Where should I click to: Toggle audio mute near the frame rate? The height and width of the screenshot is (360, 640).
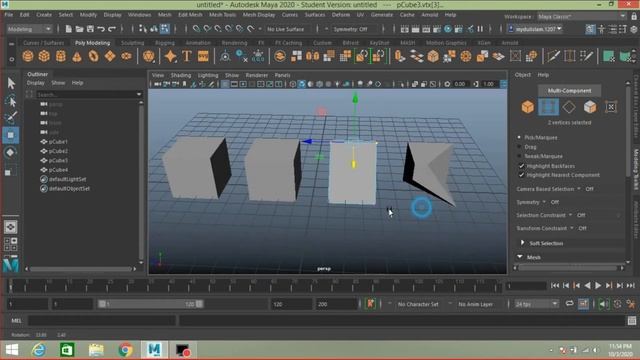click(x=603, y=304)
